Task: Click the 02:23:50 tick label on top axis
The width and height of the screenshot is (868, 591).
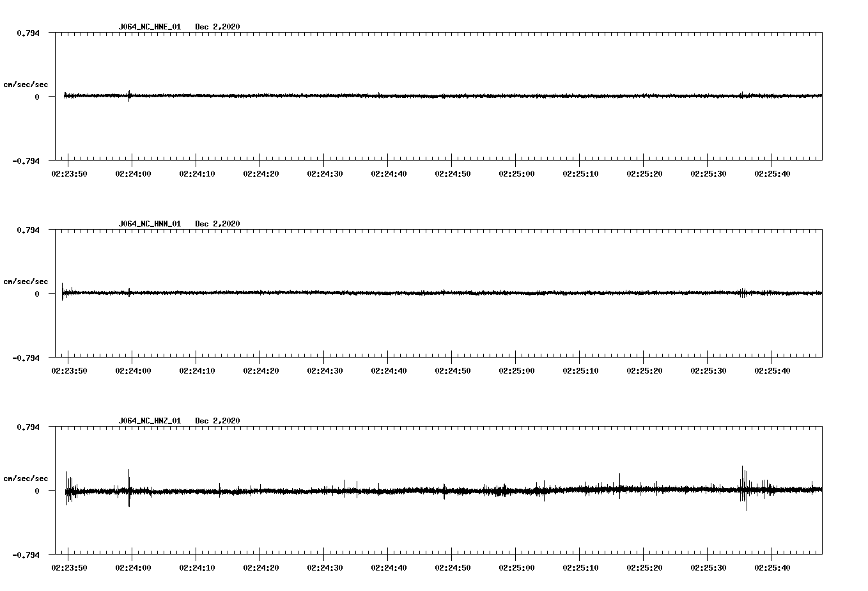Action: pos(68,173)
